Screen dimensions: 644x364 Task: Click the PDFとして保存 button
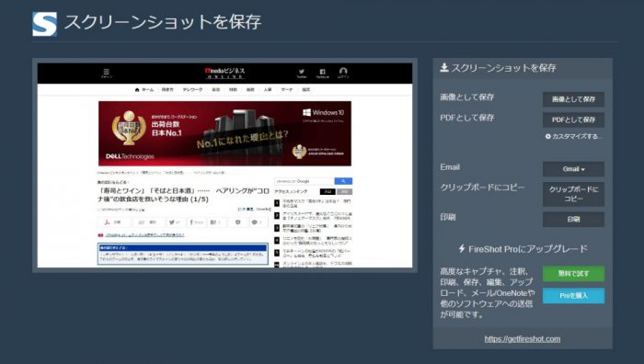tap(573, 119)
